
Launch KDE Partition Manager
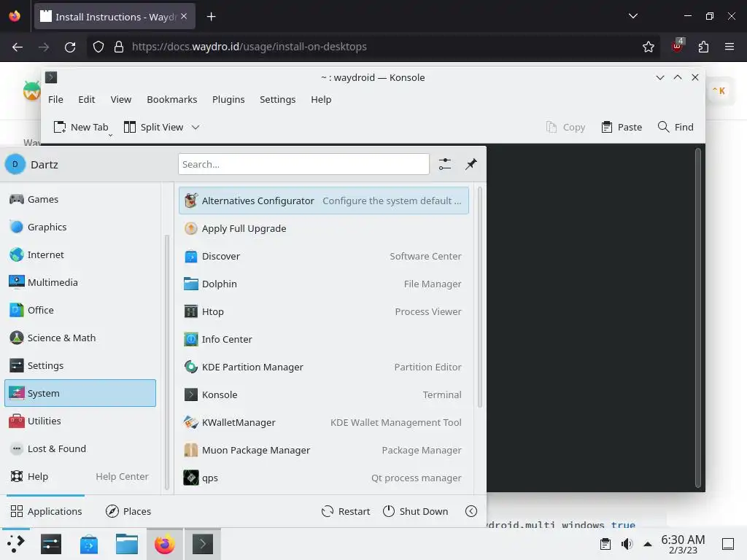coord(323,367)
